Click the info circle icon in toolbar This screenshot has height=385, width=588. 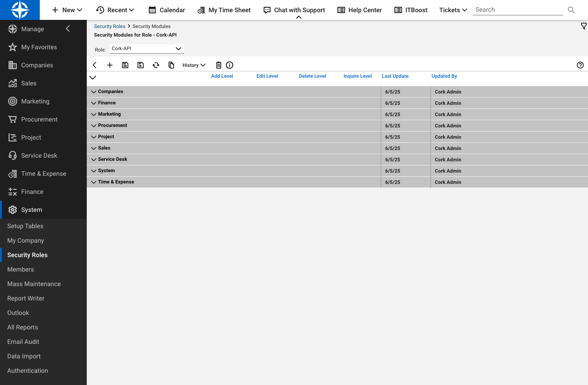point(230,65)
